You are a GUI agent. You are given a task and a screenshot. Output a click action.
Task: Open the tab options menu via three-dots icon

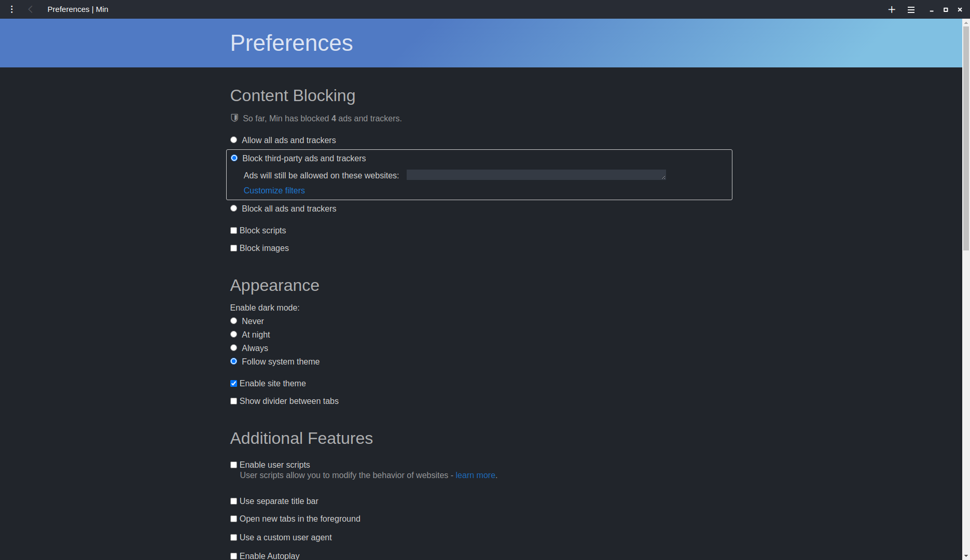tap(11, 9)
